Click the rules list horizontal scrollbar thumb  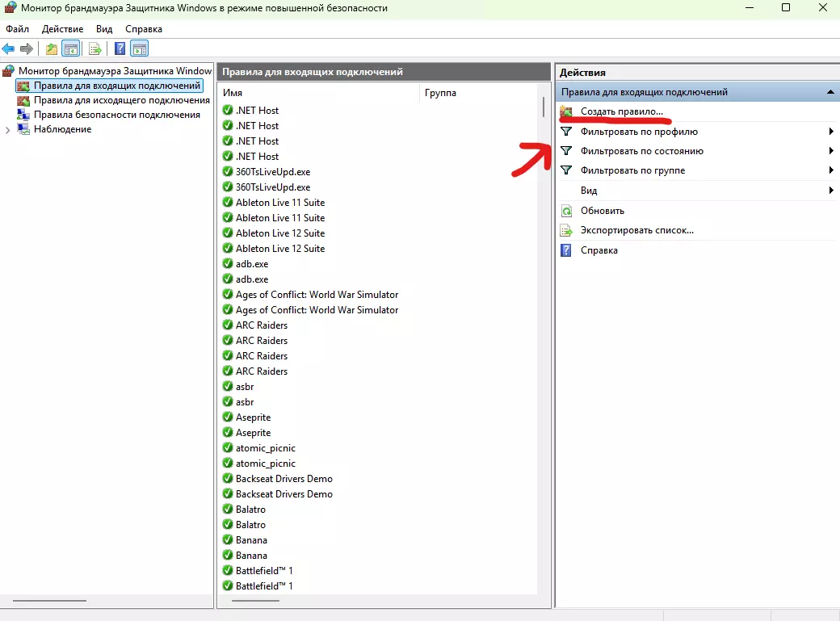255,601
